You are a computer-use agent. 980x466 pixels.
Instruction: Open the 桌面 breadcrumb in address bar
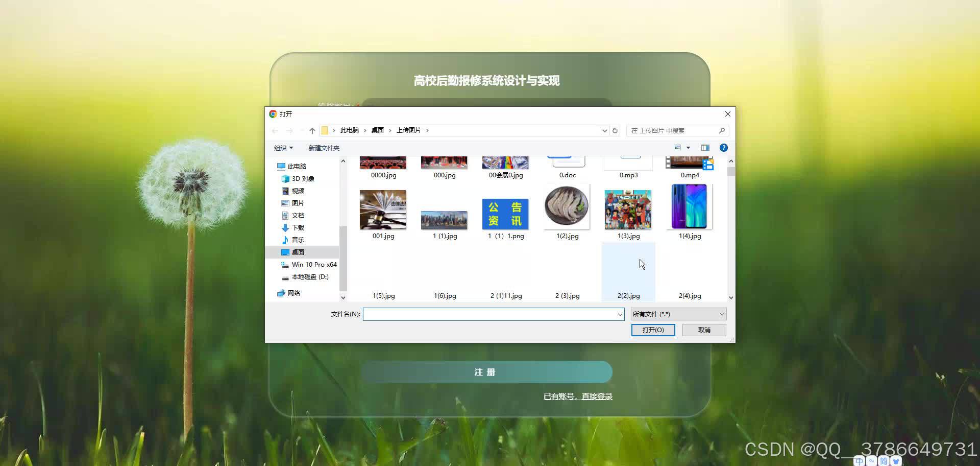(378, 130)
